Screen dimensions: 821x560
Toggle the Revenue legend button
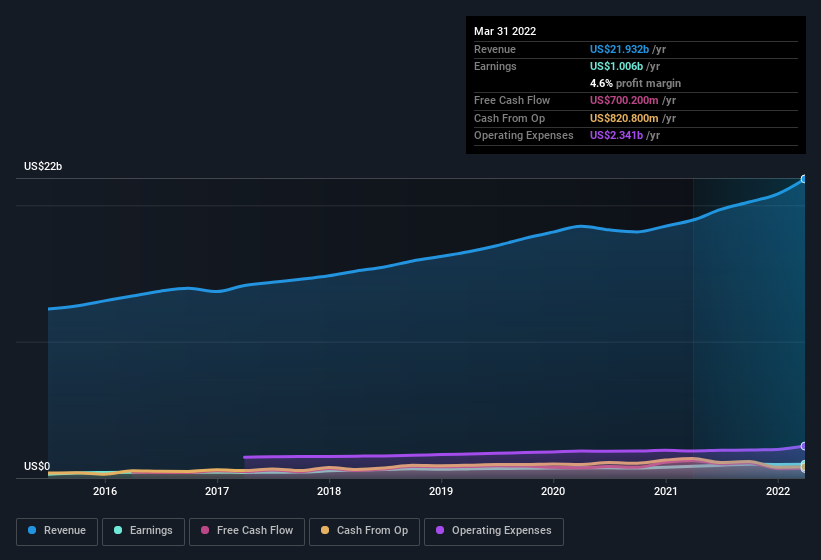57,531
